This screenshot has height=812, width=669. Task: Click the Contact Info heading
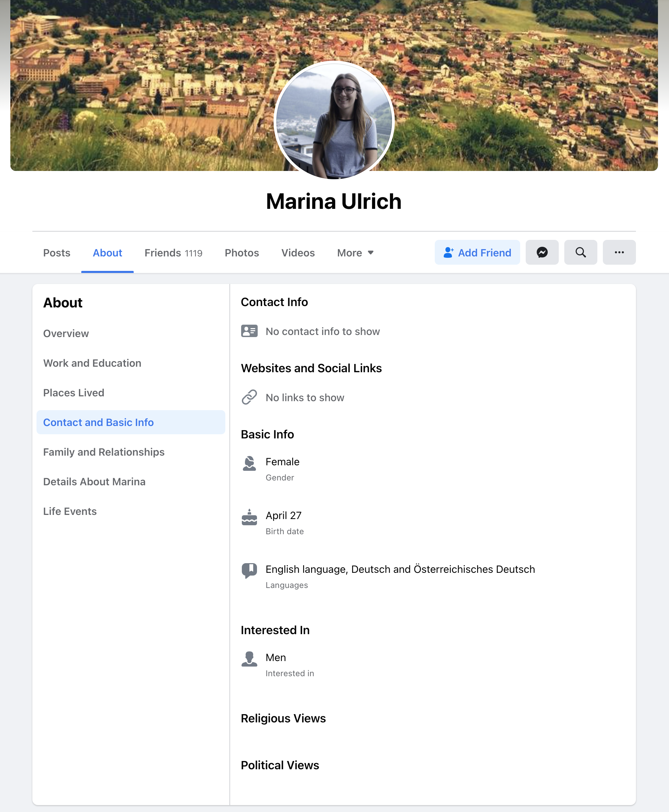(x=274, y=302)
